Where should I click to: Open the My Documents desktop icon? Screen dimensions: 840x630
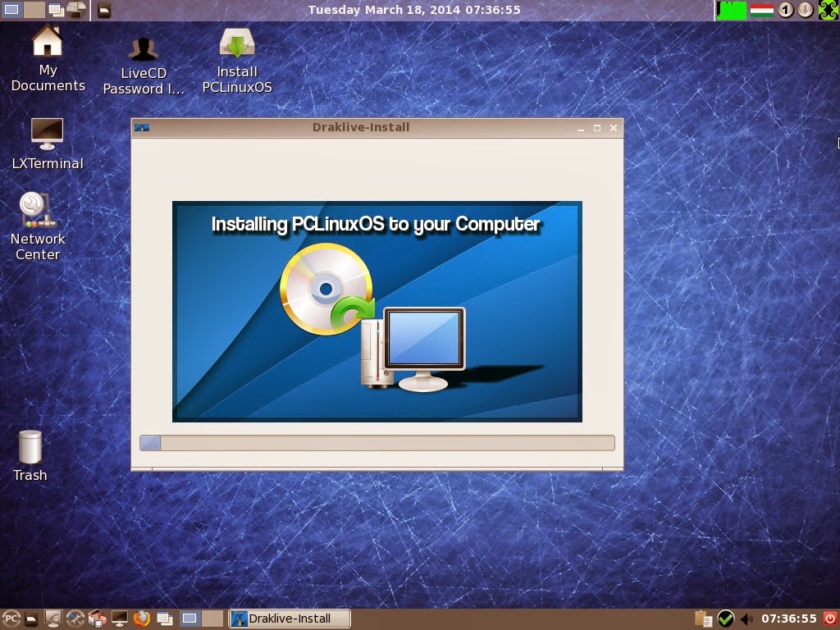click(x=48, y=58)
